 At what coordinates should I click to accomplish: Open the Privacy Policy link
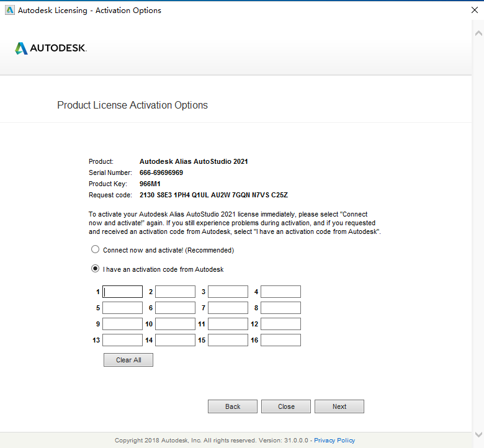click(x=334, y=441)
